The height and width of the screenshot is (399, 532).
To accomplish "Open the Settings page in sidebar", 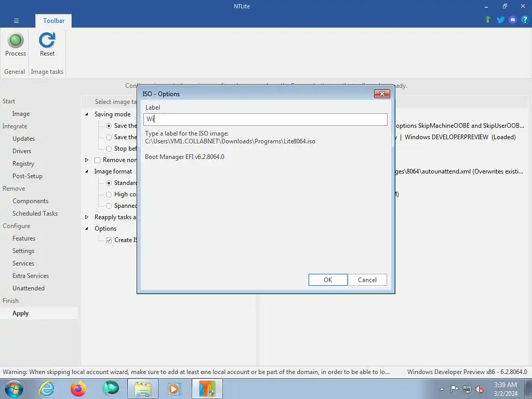I will (23, 251).
